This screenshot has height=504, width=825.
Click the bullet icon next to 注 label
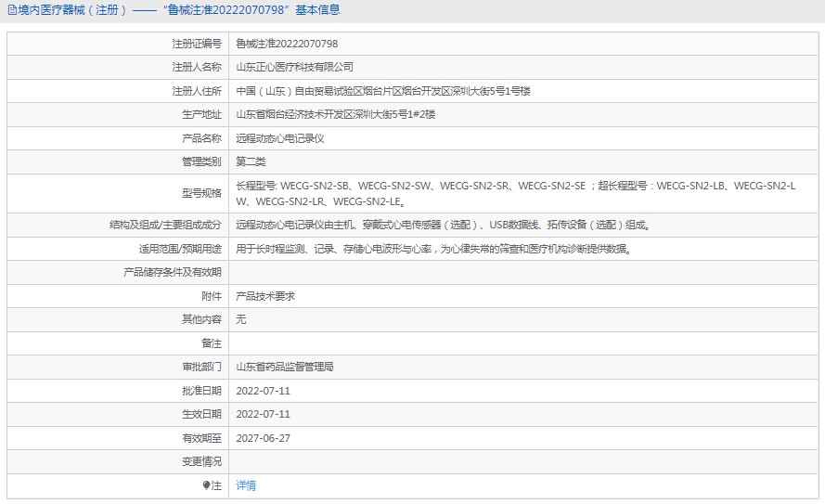(x=206, y=485)
